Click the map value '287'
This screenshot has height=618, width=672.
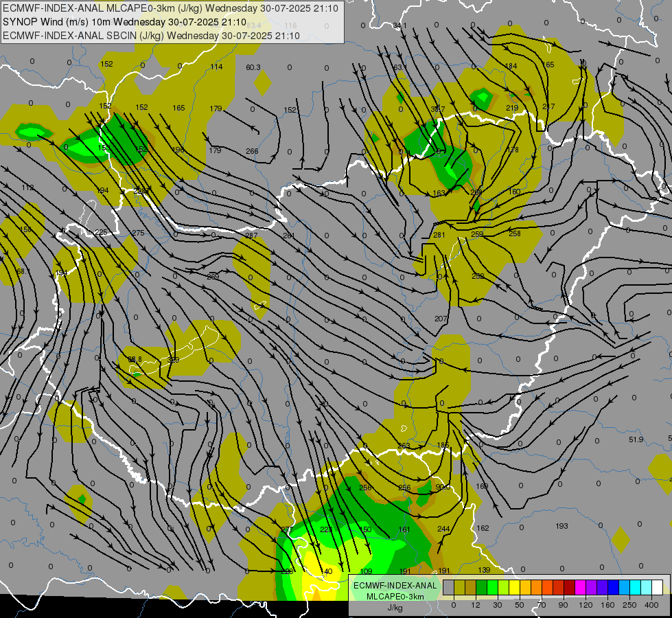click(x=251, y=236)
